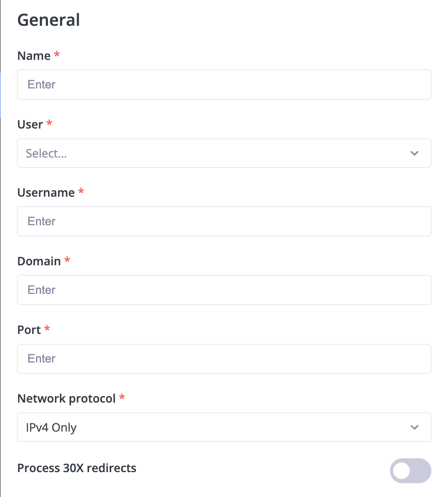448x497 pixels.
Task: Focus the Name input field
Action: click(x=224, y=85)
